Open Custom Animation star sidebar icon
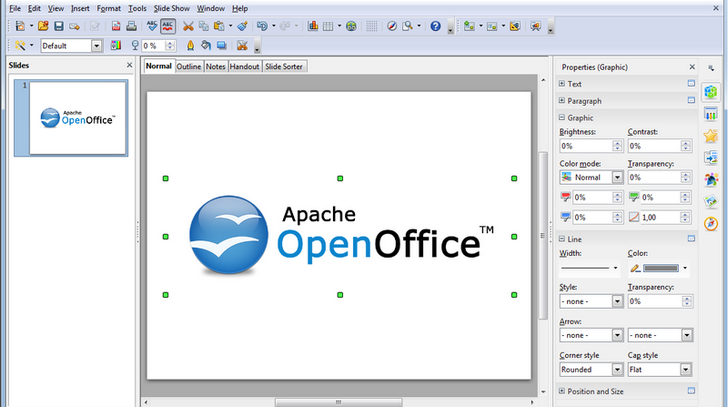The width and height of the screenshot is (728, 407). (711, 136)
